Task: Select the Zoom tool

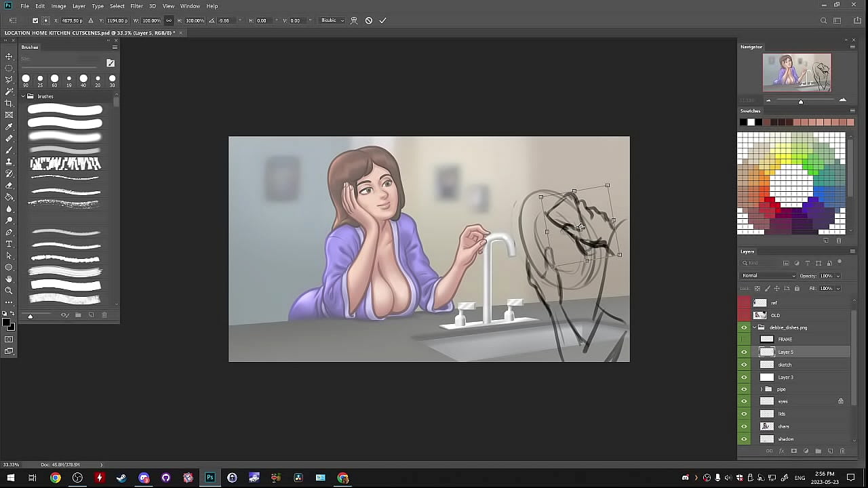Action: click(9, 290)
